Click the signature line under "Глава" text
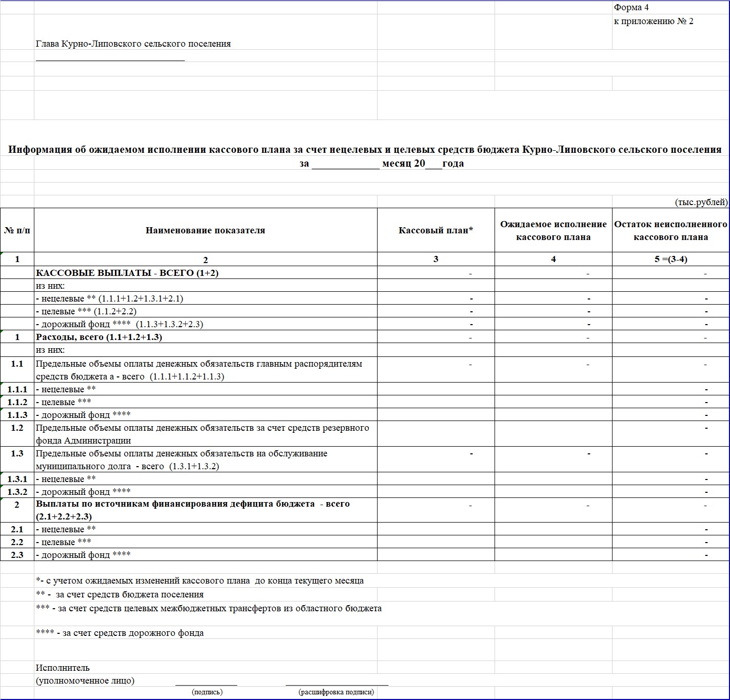Image resolution: width=730 pixels, height=700 pixels. [x=110, y=59]
